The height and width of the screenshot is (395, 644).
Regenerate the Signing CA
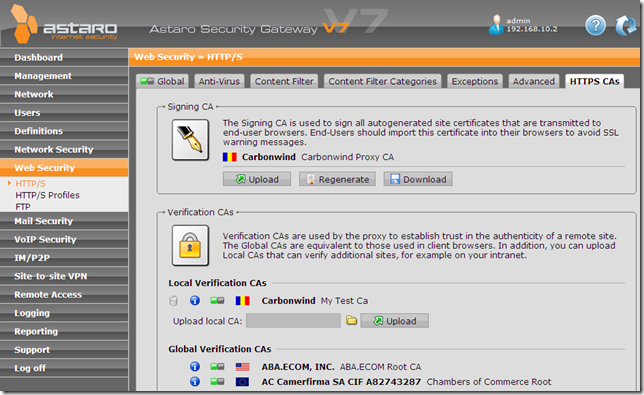(x=337, y=179)
